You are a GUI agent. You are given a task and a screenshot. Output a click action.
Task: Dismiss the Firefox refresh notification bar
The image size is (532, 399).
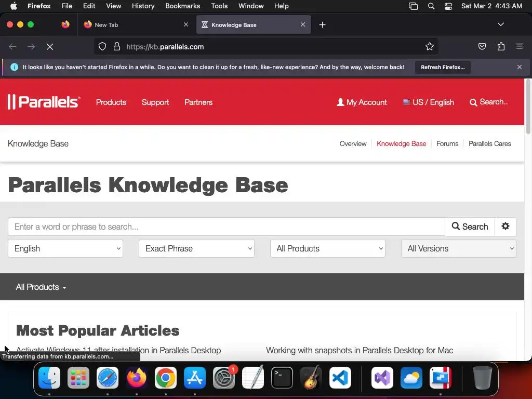coord(520,67)
